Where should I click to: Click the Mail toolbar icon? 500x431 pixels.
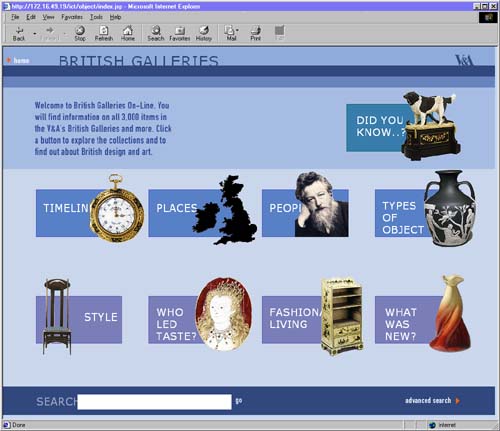230,33
